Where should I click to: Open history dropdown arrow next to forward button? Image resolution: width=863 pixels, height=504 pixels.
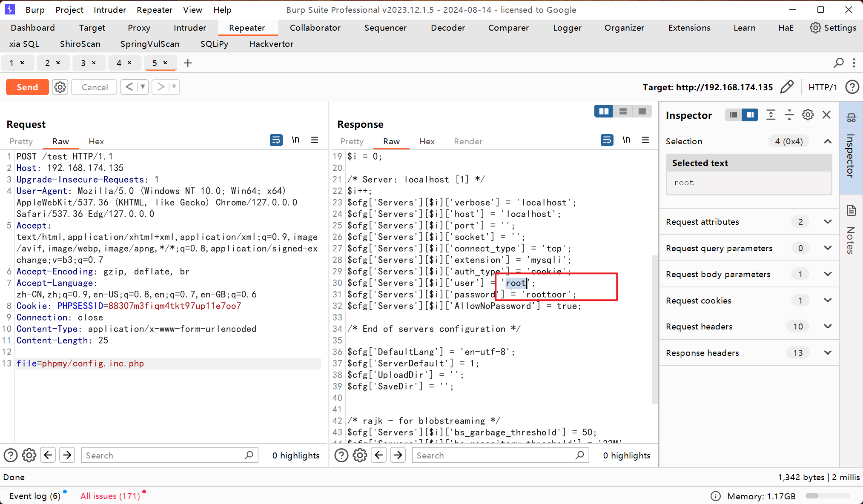tap(174, 87)
